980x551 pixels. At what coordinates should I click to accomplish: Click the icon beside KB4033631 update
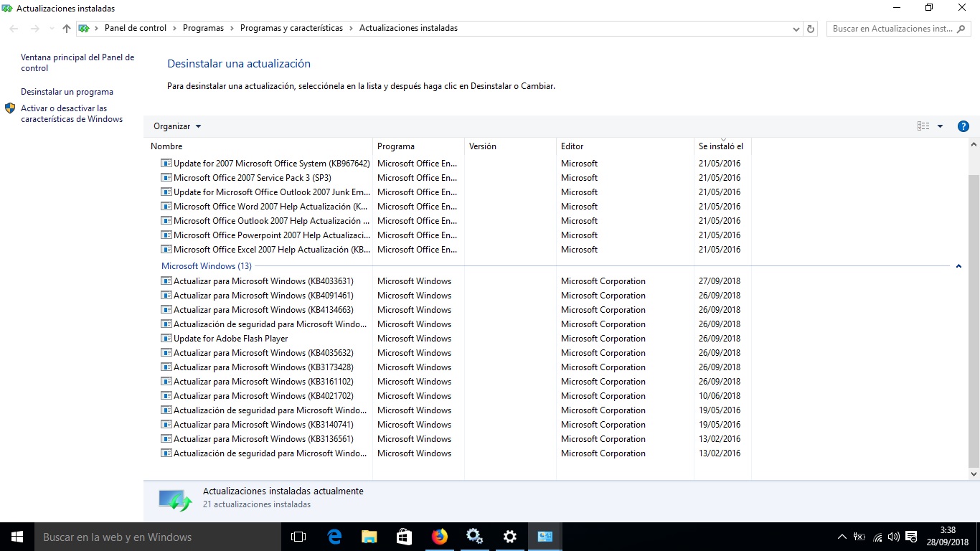pyautogui.click(x=166, y=281)
